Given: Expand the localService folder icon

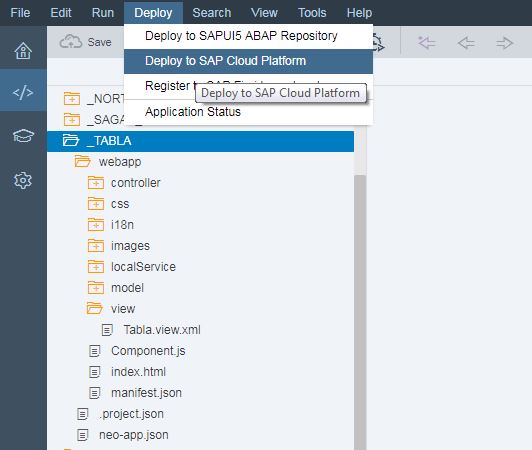Looking at the screenshot, I should pos(96,267).
